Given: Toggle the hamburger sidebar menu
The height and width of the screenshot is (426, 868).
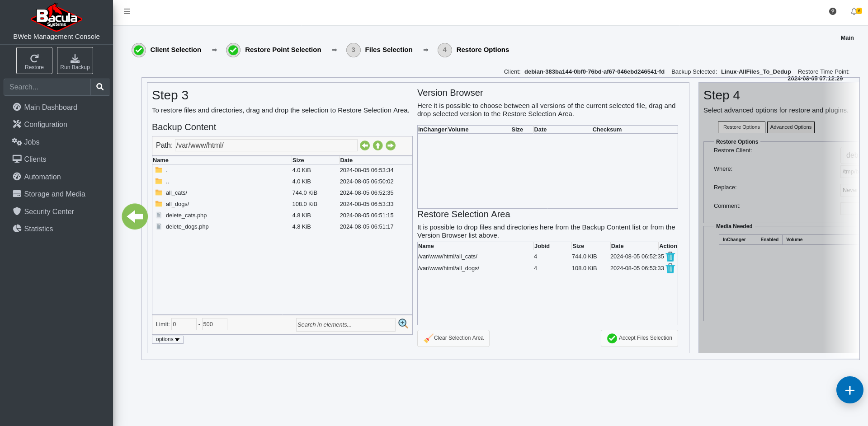Looking at the screenshot, I should [127, 11].
